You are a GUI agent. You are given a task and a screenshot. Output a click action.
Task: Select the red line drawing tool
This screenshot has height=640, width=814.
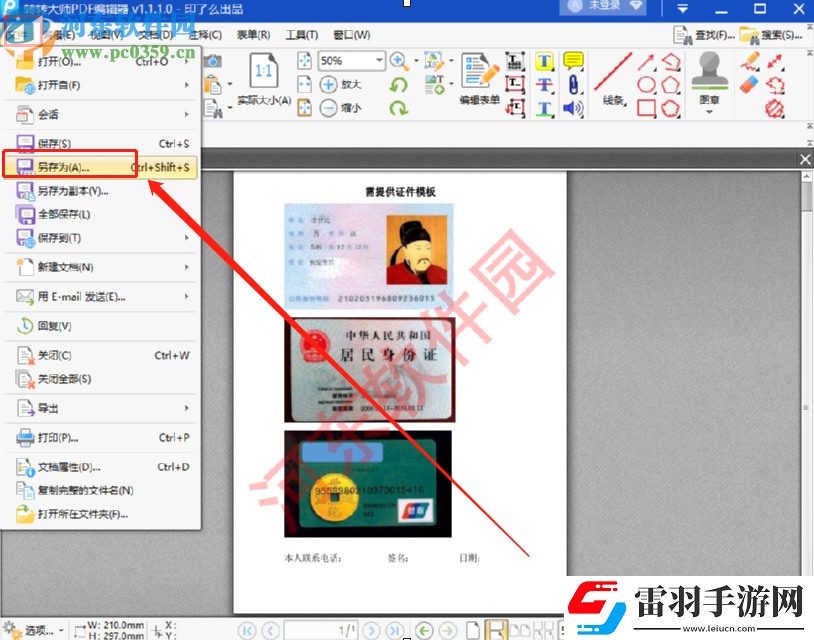click(x=613, y=71)
